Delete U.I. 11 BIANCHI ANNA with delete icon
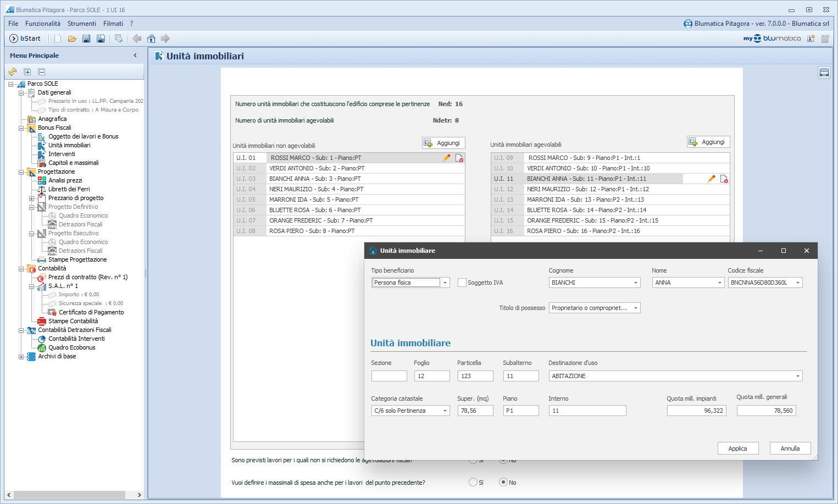This screenshot has height=504, width=838. point(724,179)
